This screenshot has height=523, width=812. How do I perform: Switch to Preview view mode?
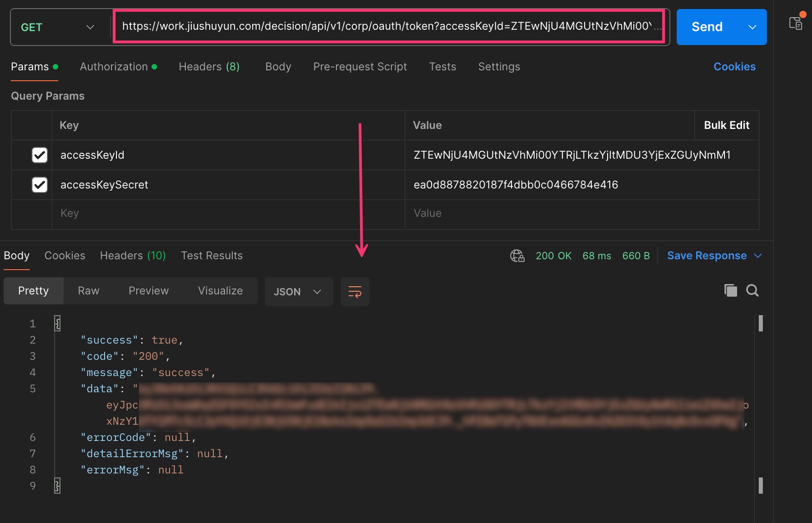148,291
